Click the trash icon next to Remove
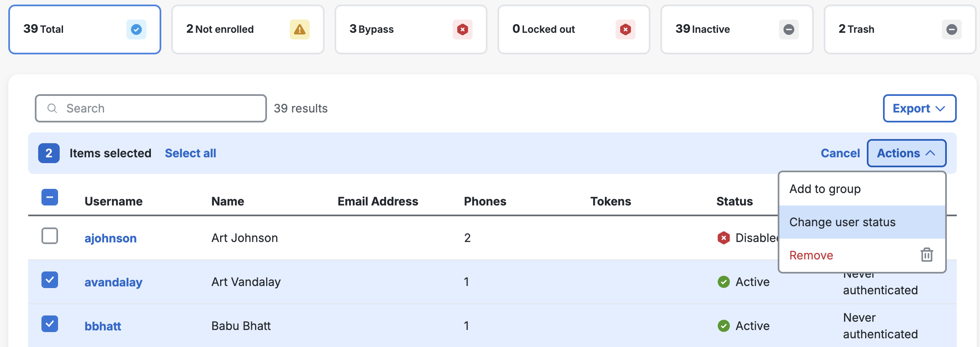Screen dimensions: 980x347 927,255
